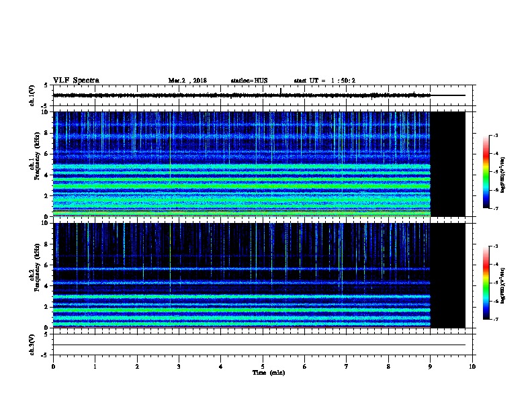Screen dimensions: 532x411
Task: Click the "station=HUS" header text
Action: click(249, 81)
